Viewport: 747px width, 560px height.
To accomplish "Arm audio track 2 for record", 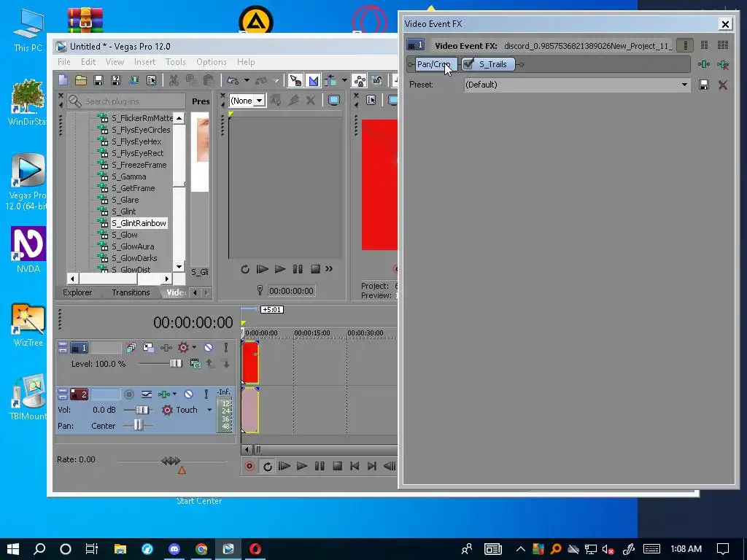I will [129, 394].
